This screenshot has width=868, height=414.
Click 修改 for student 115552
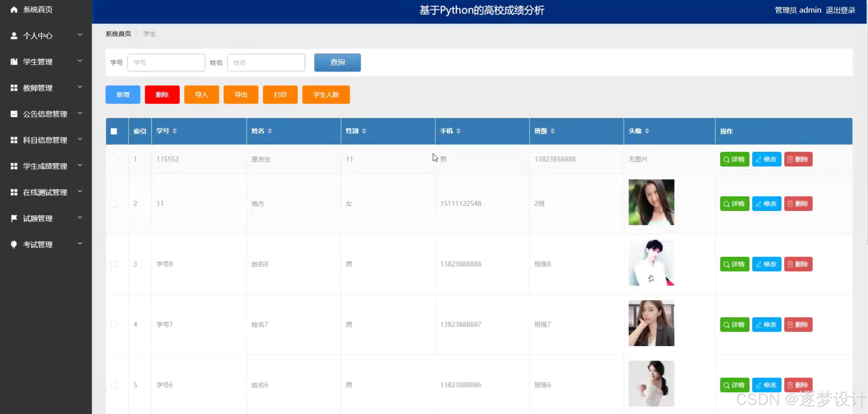(767, 159)
